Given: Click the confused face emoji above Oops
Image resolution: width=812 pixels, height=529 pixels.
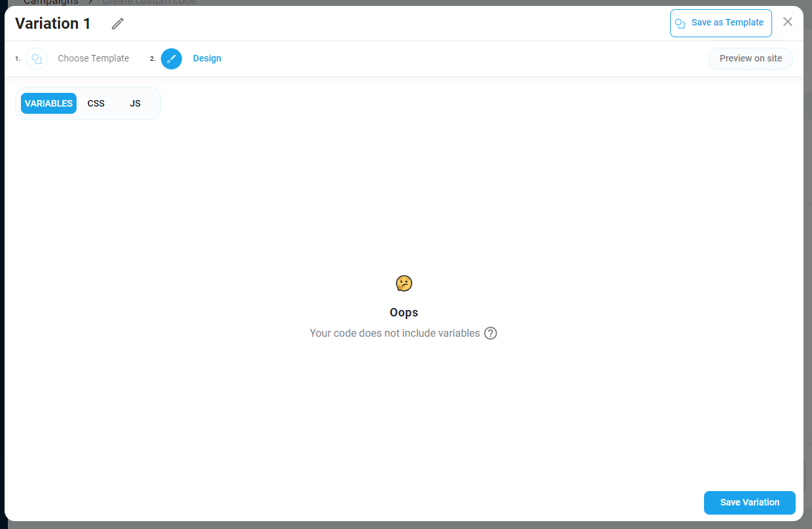Looking at the screenshot, I should [x=404, y=284].
